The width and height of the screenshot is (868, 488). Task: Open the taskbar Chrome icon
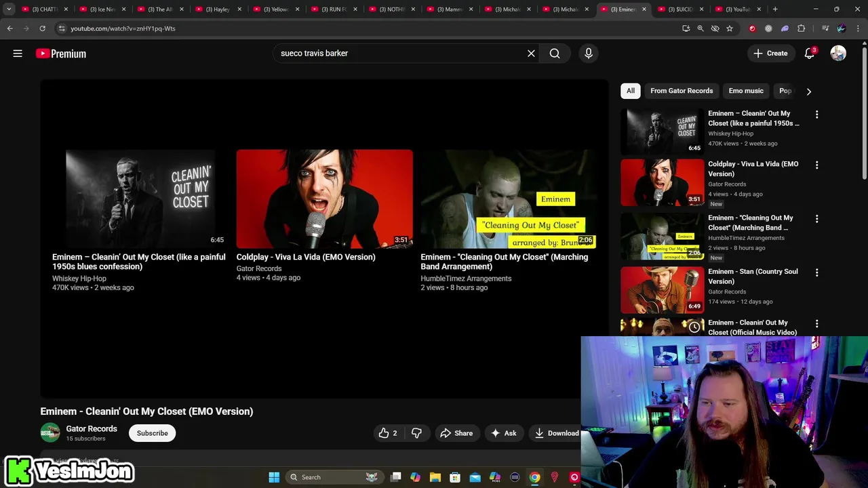tap(534, 477)
